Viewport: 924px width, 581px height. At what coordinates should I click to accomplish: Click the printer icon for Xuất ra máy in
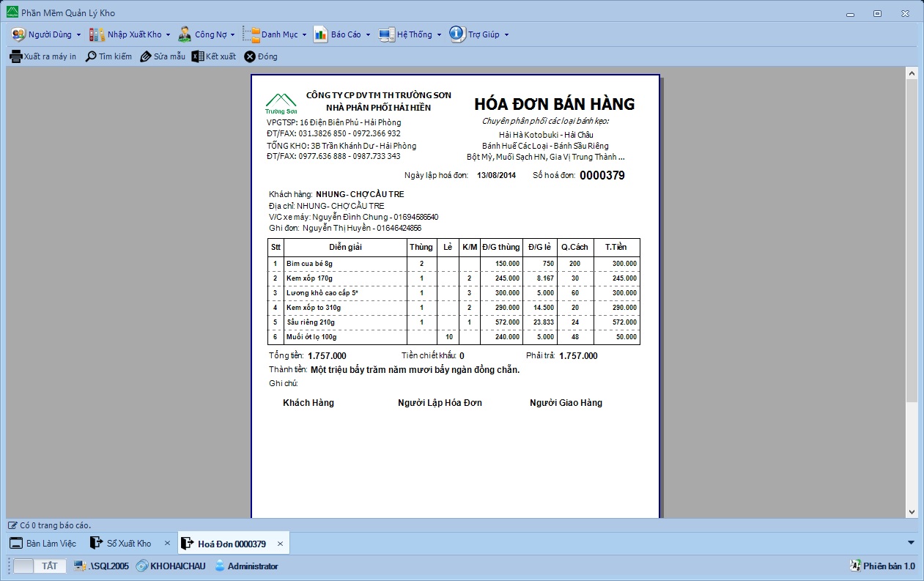(x=15, y=56)
